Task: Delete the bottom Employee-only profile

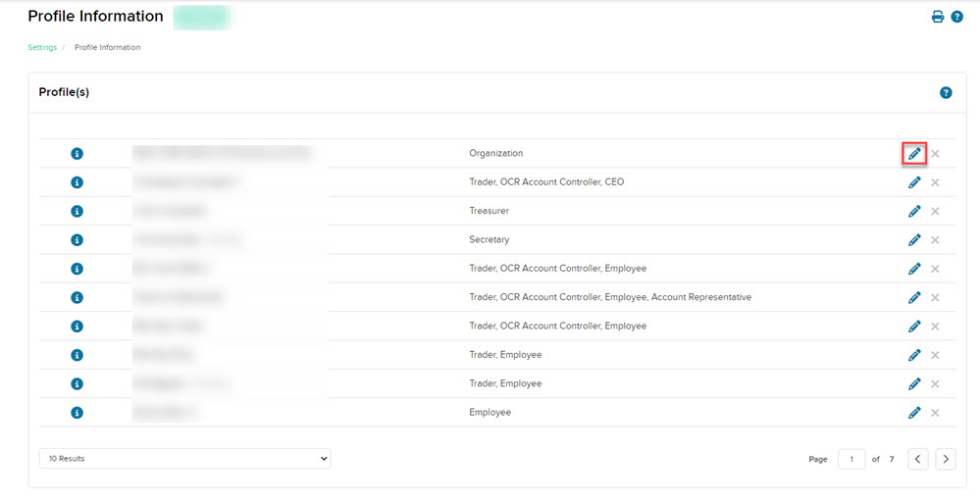Action: 935,413
